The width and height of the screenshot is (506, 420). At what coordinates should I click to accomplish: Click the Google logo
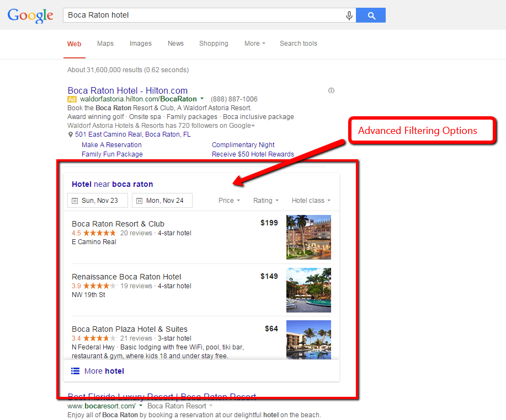point(30,15)
